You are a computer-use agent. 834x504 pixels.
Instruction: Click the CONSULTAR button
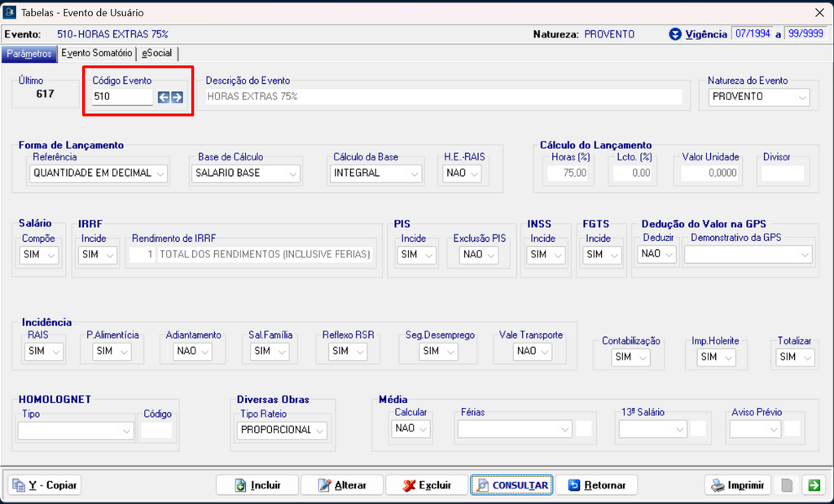pyautogui.click(x=511, y=484)
